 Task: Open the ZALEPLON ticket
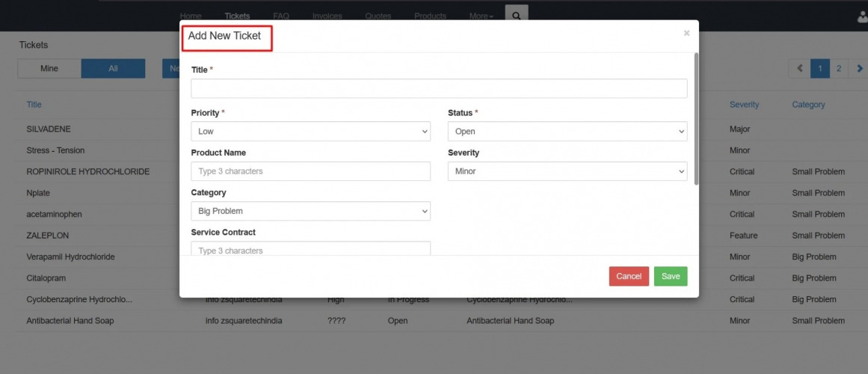pos(48,236)
